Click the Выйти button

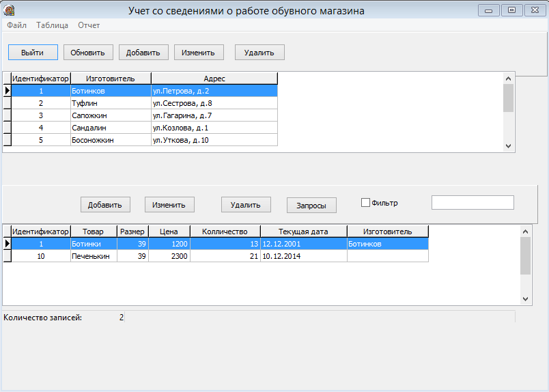(x=33, y=53)
